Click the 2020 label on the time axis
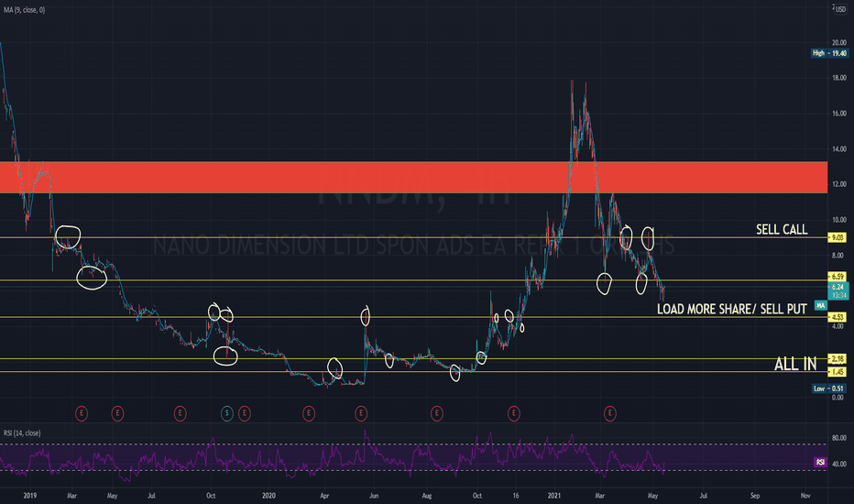Image resolution: width=854 pixels, height=504 pixels. click(268, 495)
